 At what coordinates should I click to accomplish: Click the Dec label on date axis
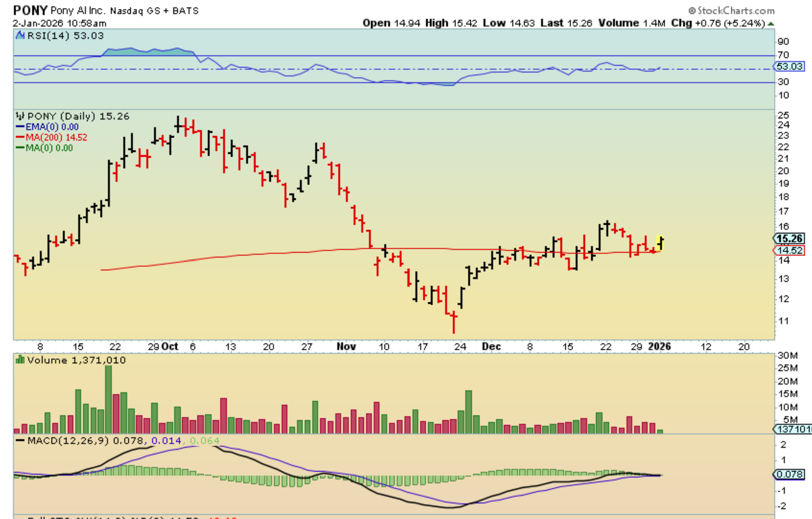pos(491,346)
